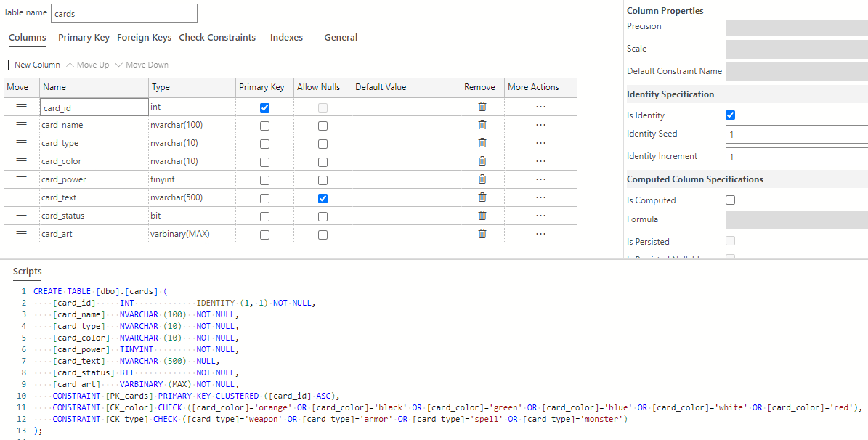Image resolution: width=868 pixels, height=440 pixels.
Task: Click default value cell for card_status
Action: coord(406,216)
